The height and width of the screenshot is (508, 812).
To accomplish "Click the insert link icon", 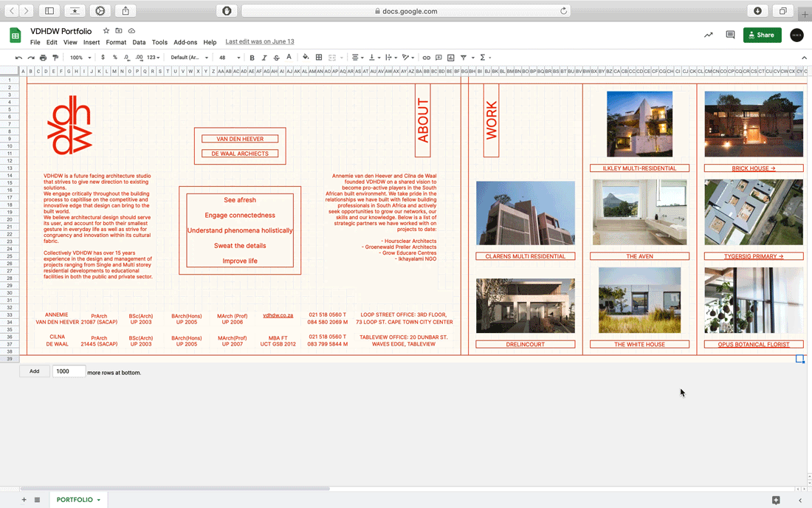I will pos(426,58).
